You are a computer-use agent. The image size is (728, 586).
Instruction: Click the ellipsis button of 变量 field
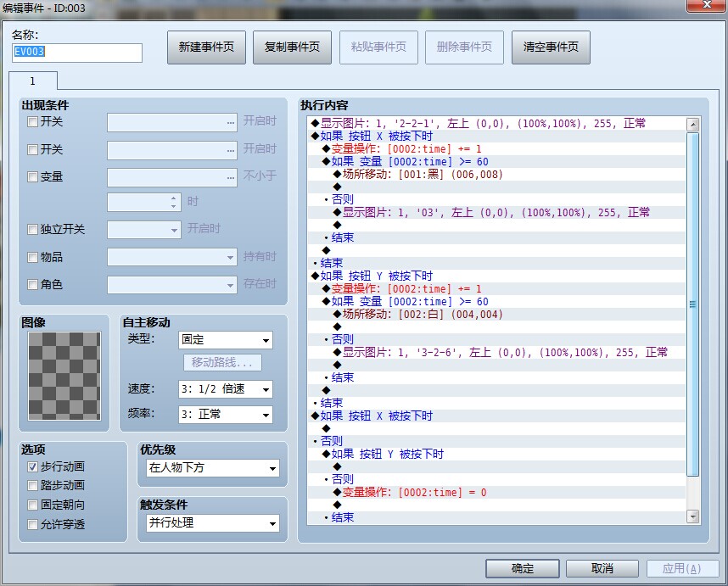pyautogui.click(x=231, y=178)
